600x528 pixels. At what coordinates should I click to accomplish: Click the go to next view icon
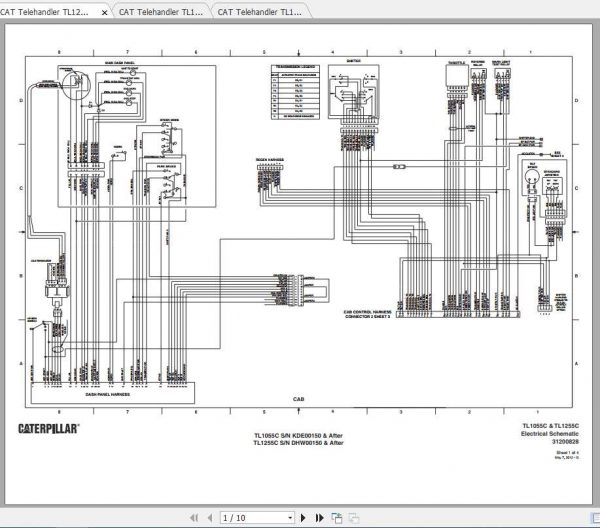point(353,517)
